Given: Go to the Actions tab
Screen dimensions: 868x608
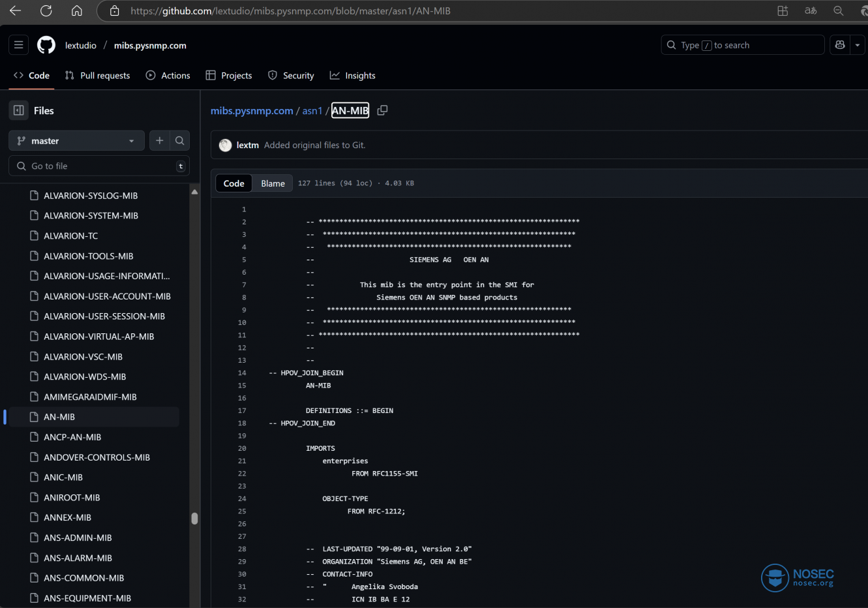Looking at the screenshot, I should click(168, 76).
